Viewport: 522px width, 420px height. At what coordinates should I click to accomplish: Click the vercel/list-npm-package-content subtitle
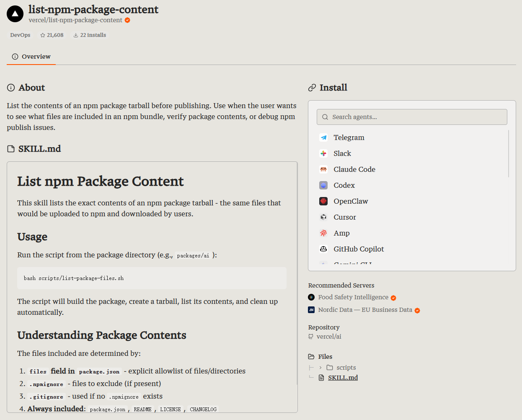[x=75, y=20]
